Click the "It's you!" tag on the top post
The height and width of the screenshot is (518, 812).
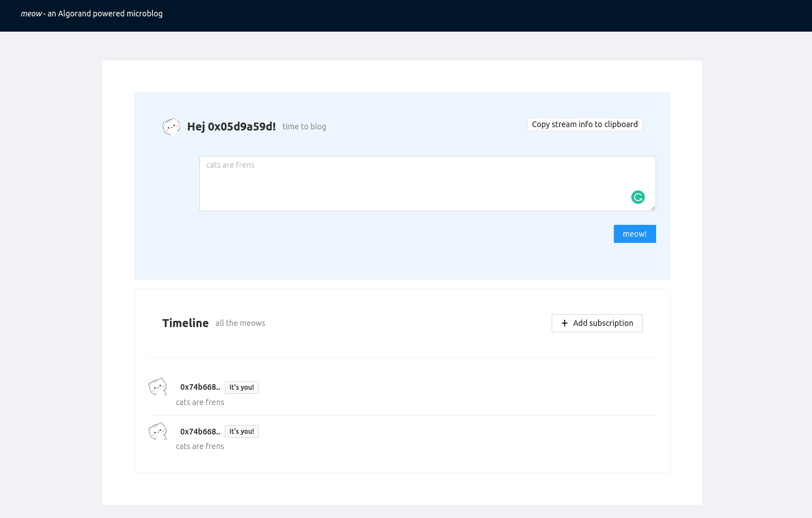click(242, 388)
